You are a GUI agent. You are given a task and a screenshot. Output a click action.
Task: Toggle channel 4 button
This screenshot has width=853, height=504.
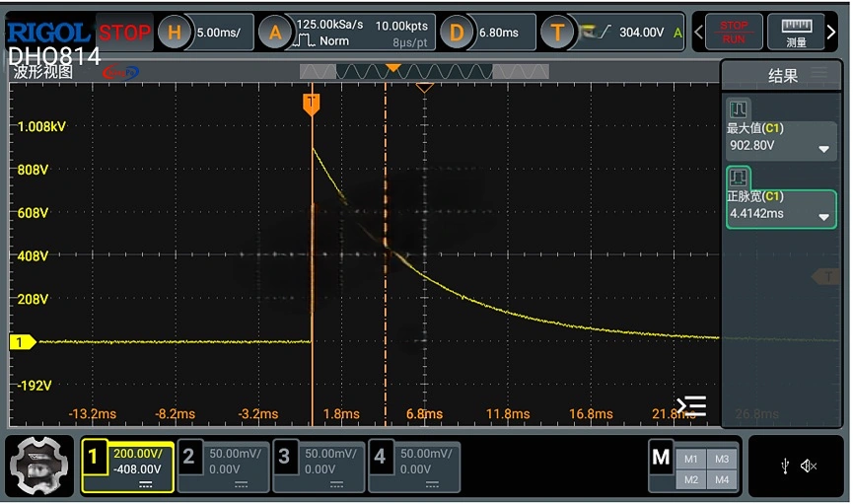380,456
